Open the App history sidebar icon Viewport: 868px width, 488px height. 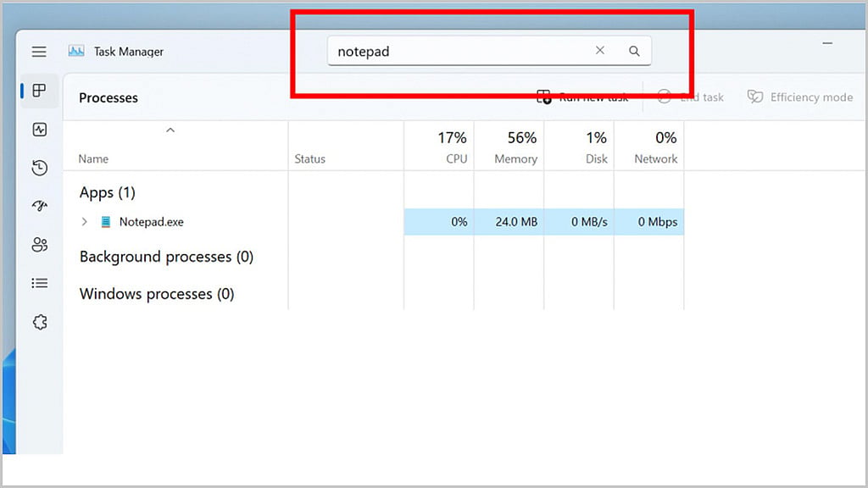click(x=39, y=168)
